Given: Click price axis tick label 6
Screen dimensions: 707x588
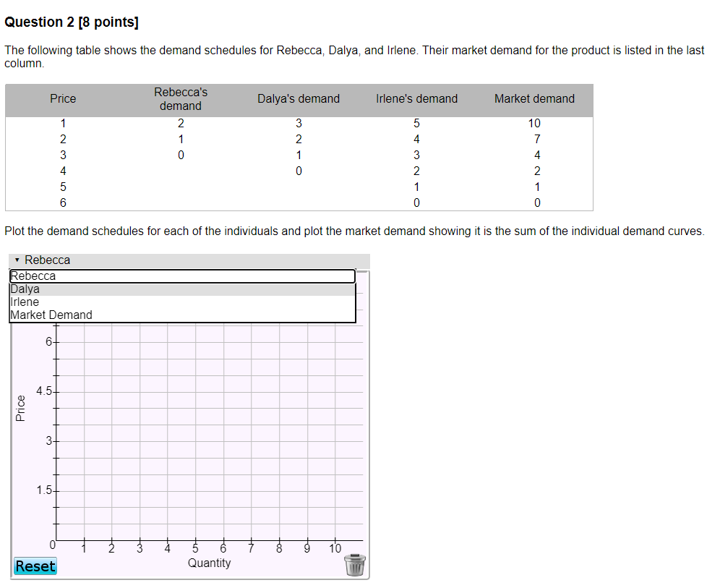Looking at the screenshot, I should pyautogui.click(x=48, y=341).
